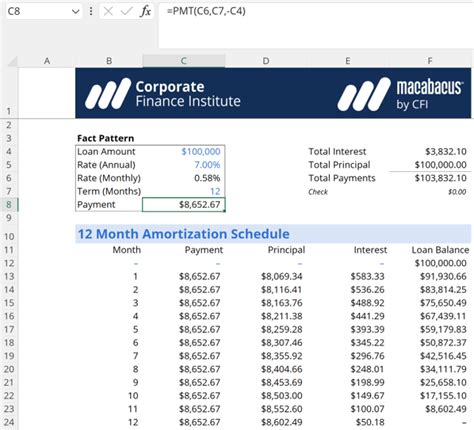The height and width of the screenshot is (430, 474).
Task: Select the Payment cell C8 showing $8,652.67
Action: (184, 205)
